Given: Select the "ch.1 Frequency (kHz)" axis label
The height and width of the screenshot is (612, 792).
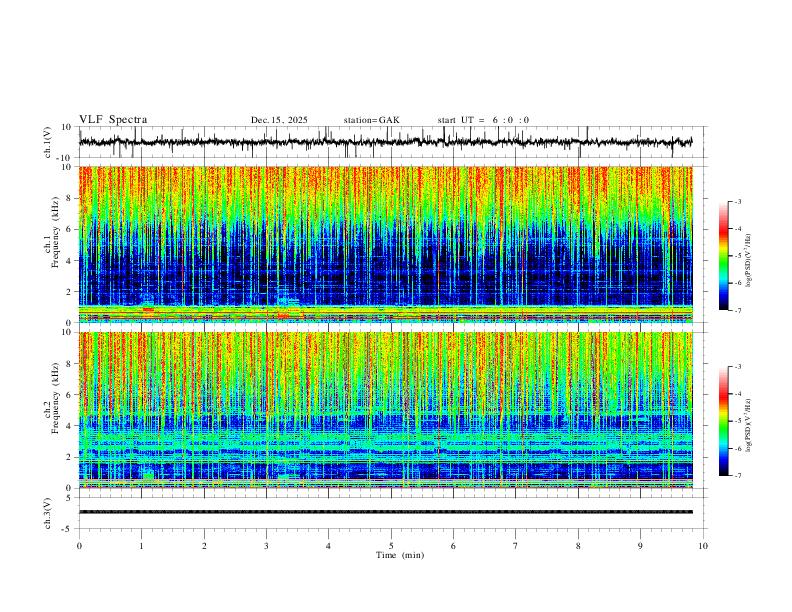Looking at the screenshot, I should point(53,230).
